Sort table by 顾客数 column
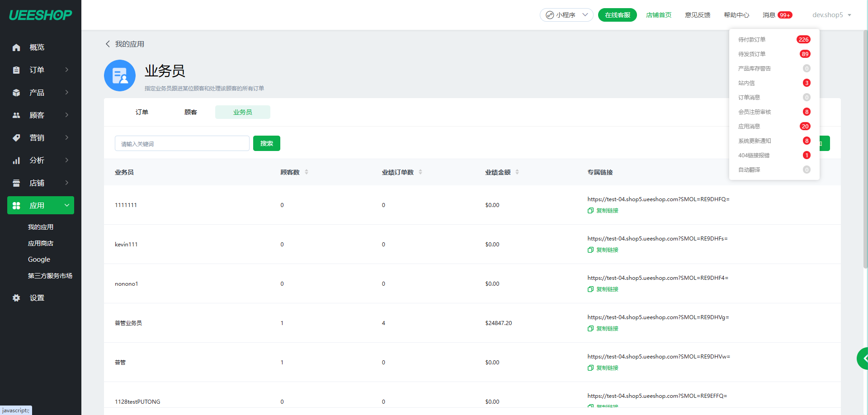The width and height of the screenshot is (868, 415). (x=307, y=172)
